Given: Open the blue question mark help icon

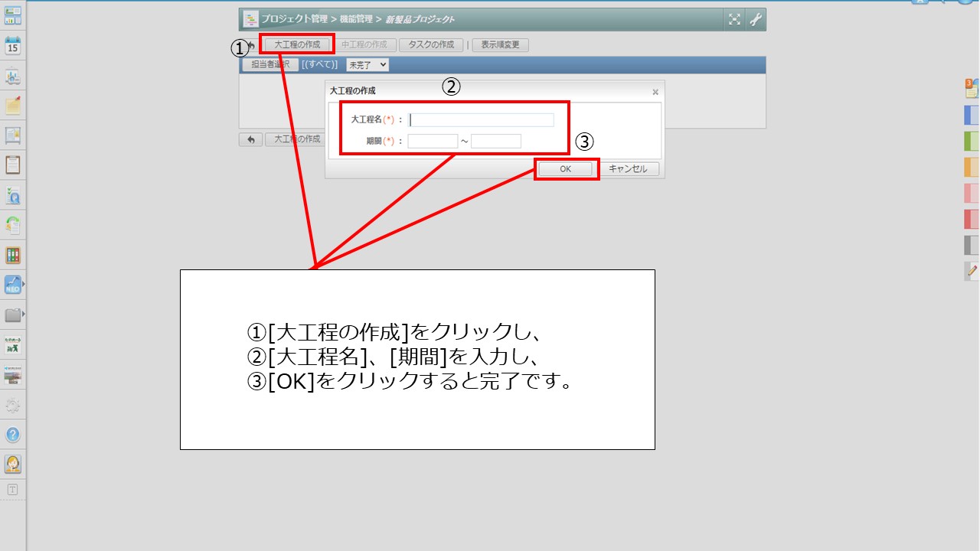Looking at the screenshot, I should pyautogui.click(x=13, y=435).
